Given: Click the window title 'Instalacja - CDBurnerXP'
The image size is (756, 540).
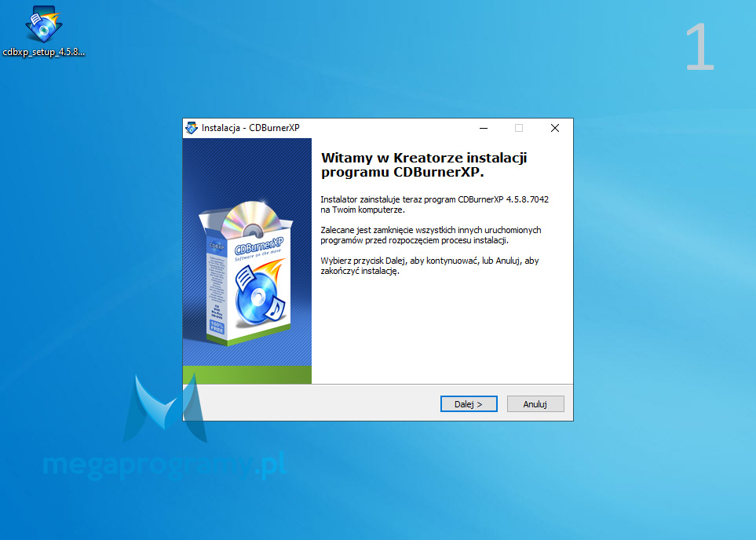Looking at the screenshot, I should (x=250, y=128).
